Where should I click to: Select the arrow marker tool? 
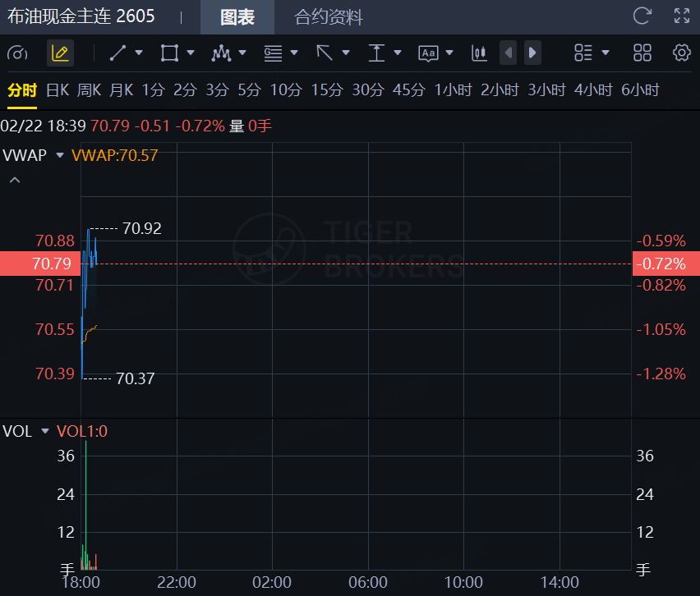pos(325,53)
